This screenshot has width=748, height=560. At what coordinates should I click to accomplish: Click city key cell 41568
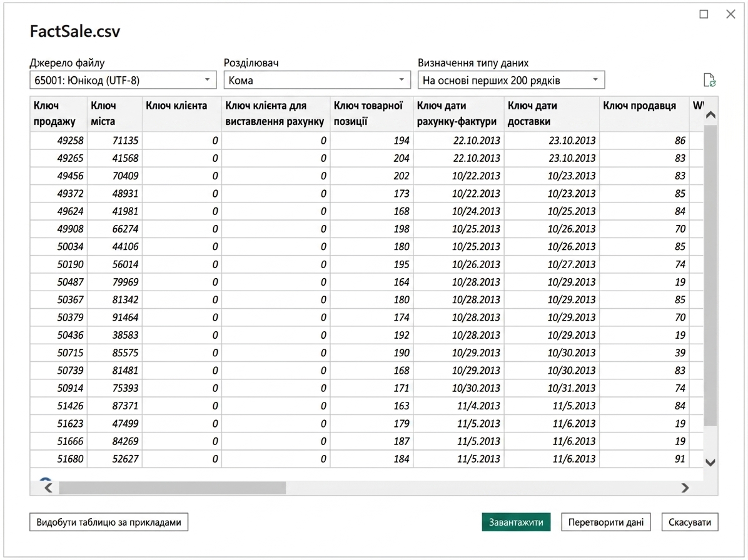click(x=114, y=158)
